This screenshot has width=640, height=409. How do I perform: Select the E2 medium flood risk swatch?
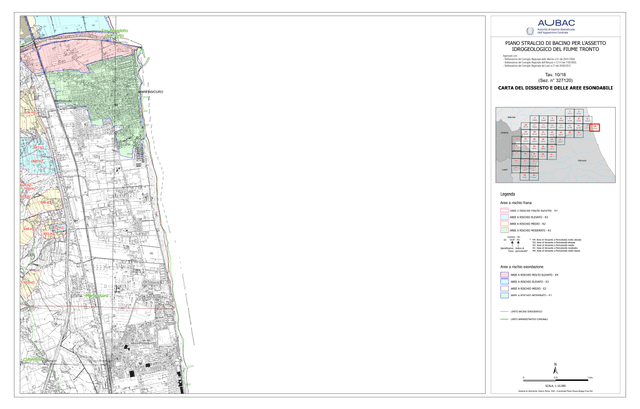(504, 288)
